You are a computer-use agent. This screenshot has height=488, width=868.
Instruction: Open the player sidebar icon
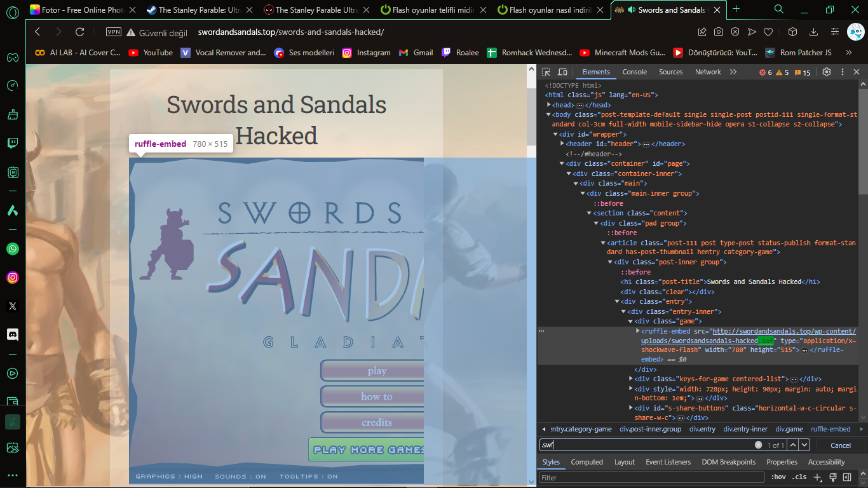[x=13, y=373]
